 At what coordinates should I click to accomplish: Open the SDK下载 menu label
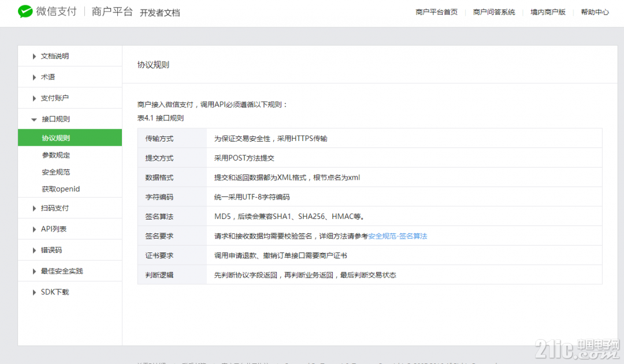(55, 292)
